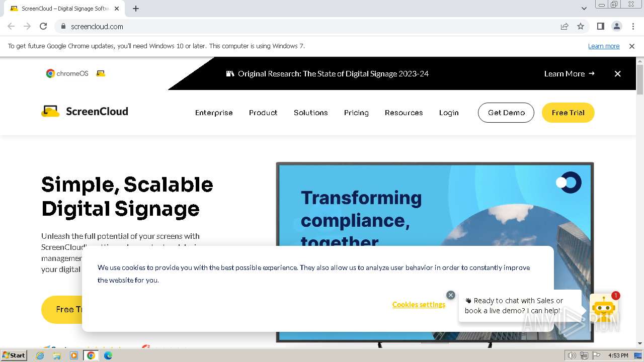
Task: Click the Chrome taskbar icon
Action: 91,355
